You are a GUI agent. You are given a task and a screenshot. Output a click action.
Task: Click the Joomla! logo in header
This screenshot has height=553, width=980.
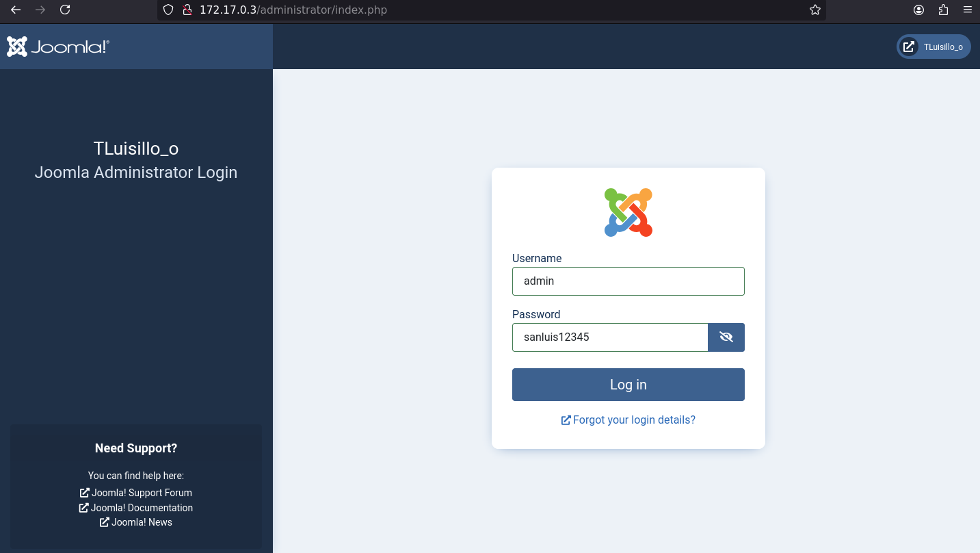[58, 47]
